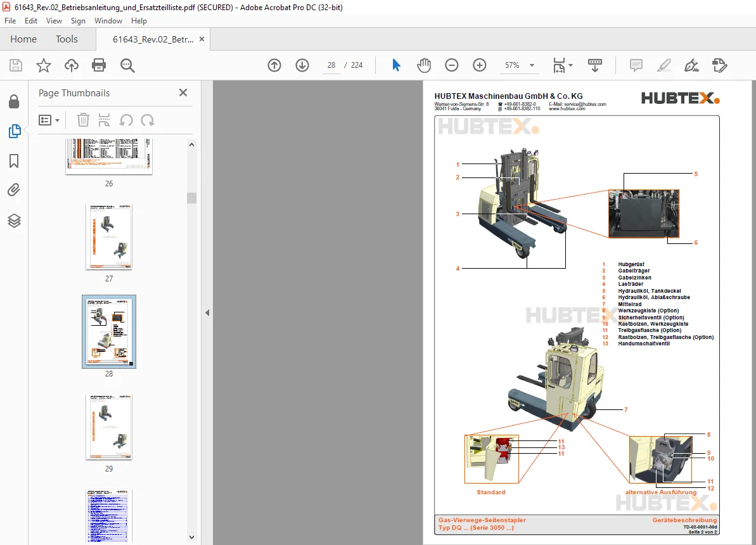Screen dimensions: 756x545
Task: Add a comment sticky note
Action: coord(636,65)
